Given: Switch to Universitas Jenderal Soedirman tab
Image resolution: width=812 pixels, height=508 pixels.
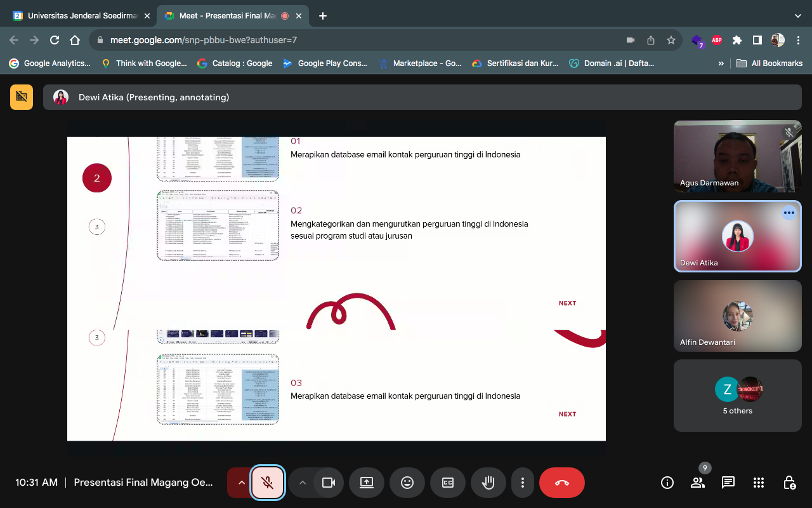Looking at the screenshot, I should pos(76,16).
